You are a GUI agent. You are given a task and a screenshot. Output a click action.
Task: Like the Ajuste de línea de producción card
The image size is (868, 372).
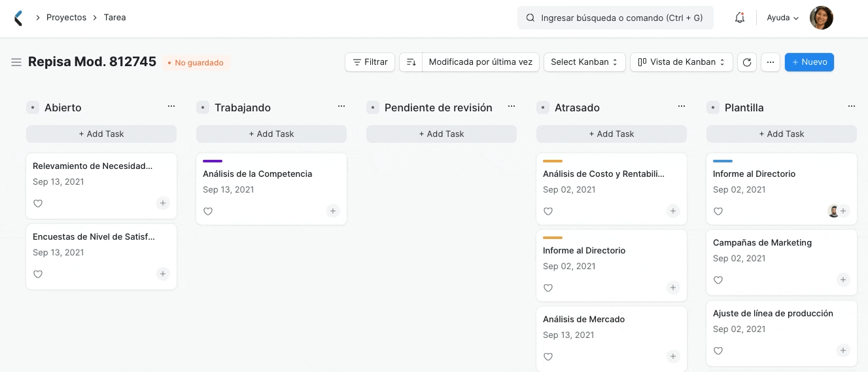(718, 351)
